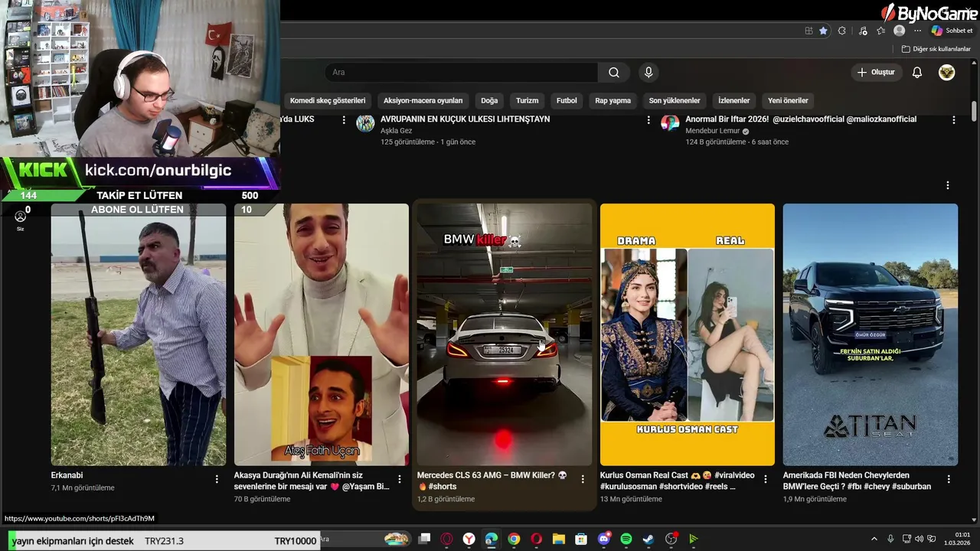Select the Rap yapma filter chip

(612, 100)
